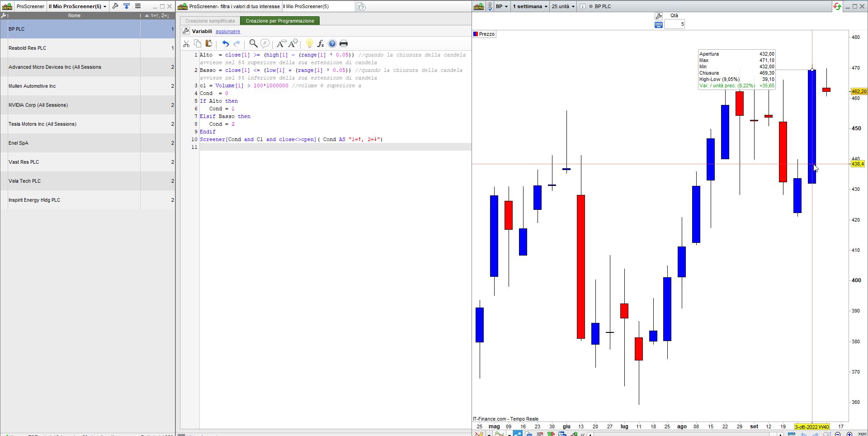Select Inspirit Energy Hldg PLC row
This screenshot has width=868, height=436.
(88, 200)
